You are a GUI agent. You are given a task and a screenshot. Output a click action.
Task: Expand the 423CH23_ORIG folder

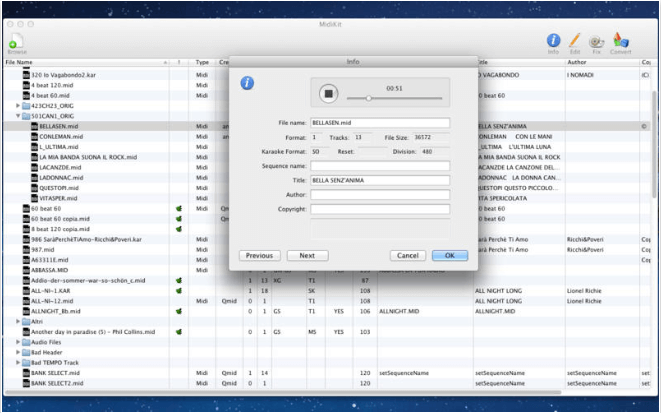coord(18,106)
